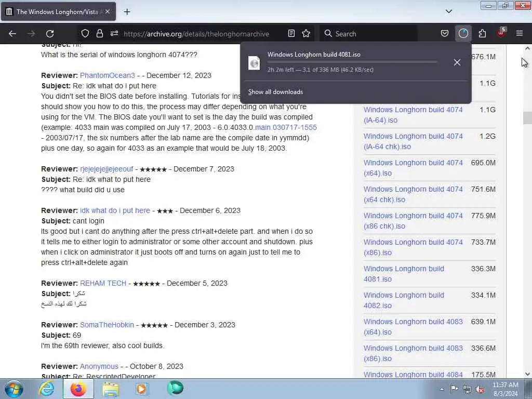Click page scrollbar up arrow
532x399 pixels.
point(527,48)
